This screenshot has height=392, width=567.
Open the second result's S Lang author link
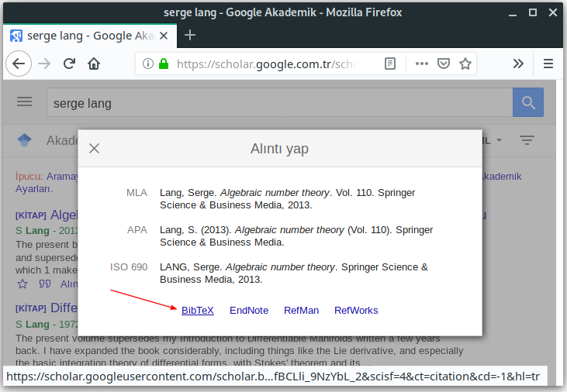click(32, 324)
